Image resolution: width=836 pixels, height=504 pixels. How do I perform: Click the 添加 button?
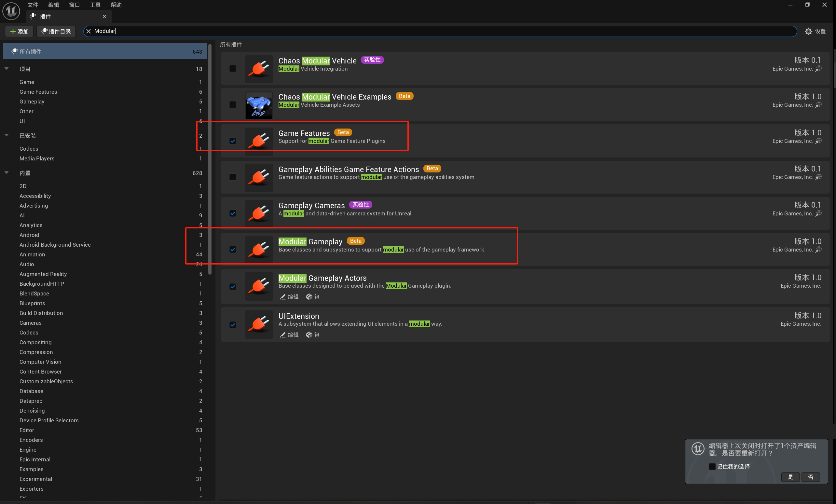pos(19,32)
